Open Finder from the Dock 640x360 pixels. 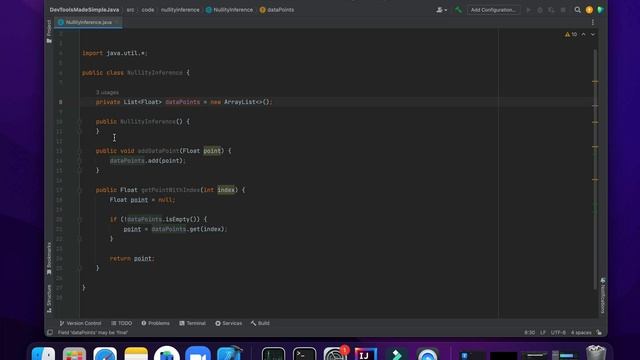click(x=43, y=354)
